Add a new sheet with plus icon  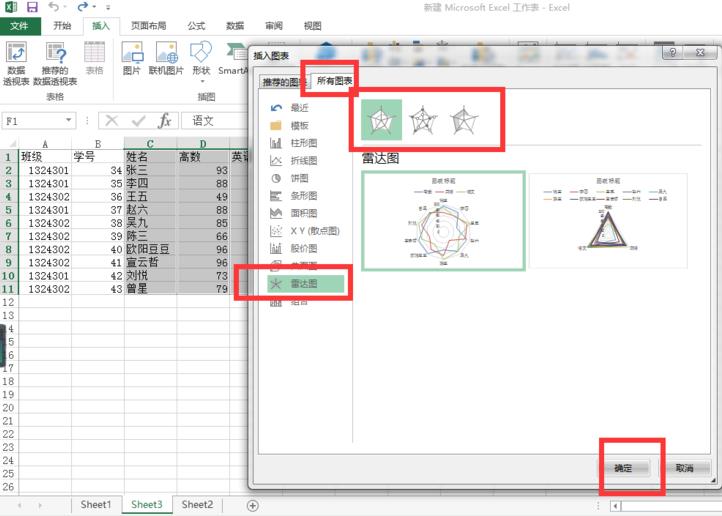pyautogui.click(x=252, y=505)
